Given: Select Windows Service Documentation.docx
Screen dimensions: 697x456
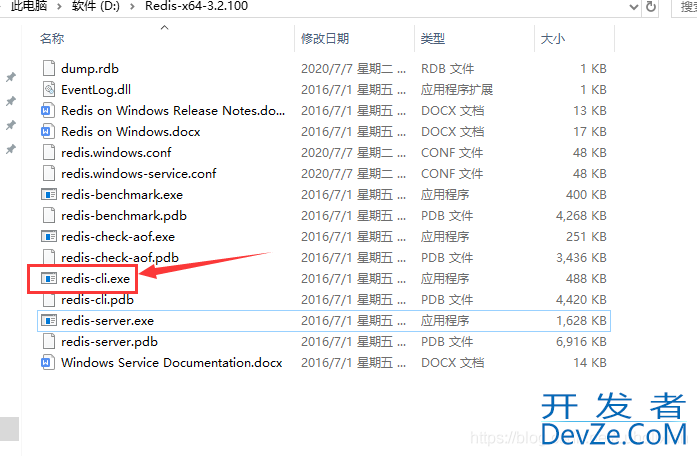Looking at the screenshot, I should (x=172, y=362).
